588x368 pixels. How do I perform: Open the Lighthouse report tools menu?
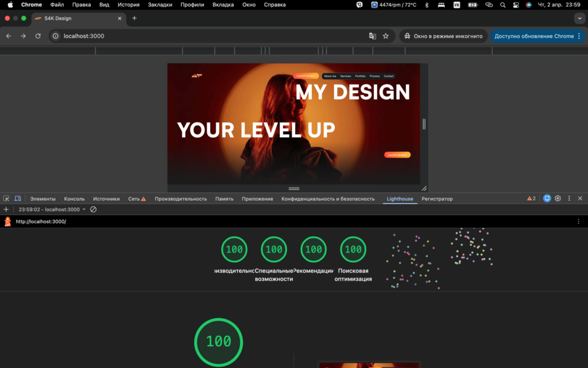click(578, 221)
